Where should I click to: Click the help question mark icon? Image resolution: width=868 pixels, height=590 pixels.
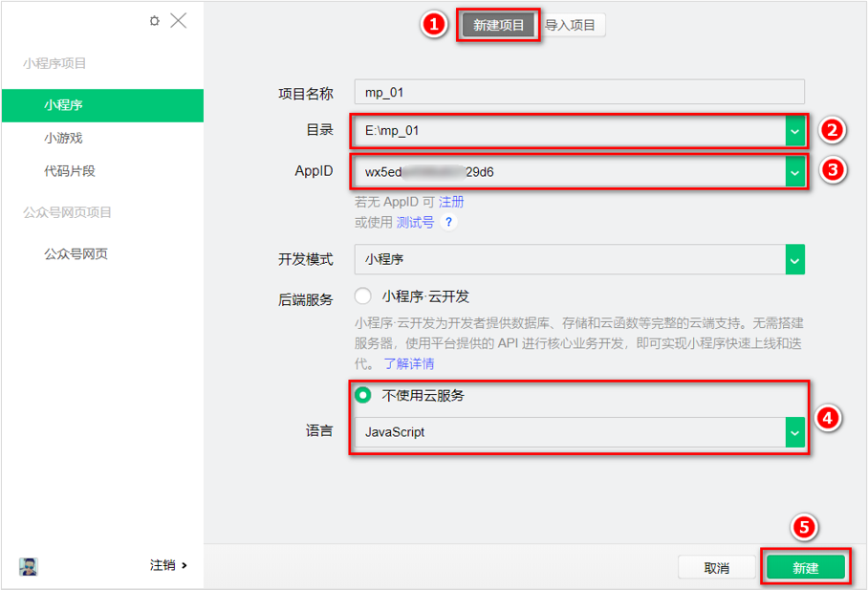449,222
